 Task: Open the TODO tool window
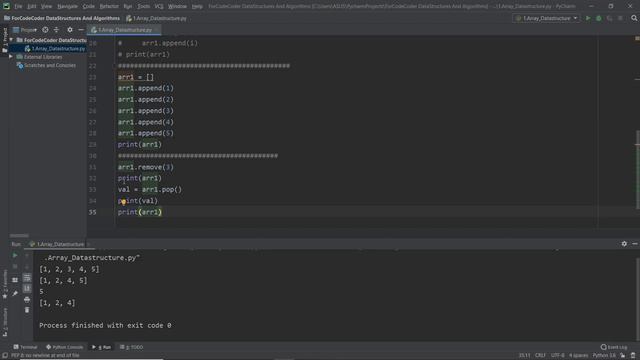point(131,347)
